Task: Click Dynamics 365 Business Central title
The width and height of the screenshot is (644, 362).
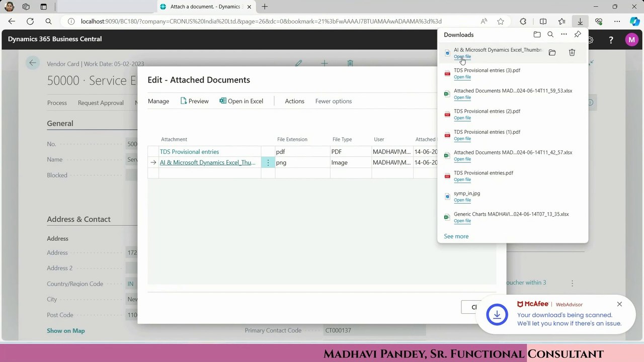Action: point(55,39)
